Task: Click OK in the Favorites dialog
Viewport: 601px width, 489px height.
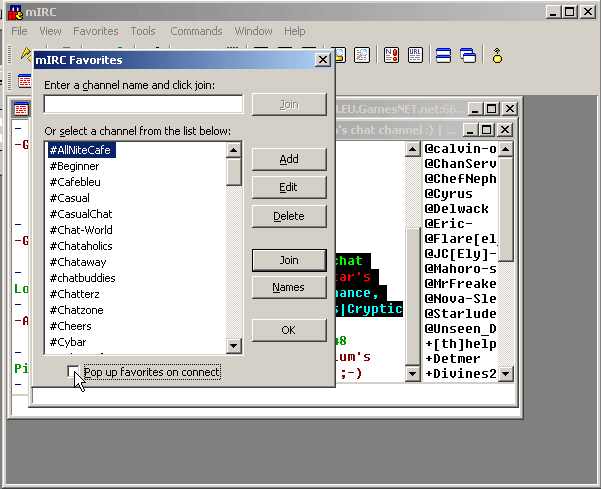Action: [x=289, y=330]
